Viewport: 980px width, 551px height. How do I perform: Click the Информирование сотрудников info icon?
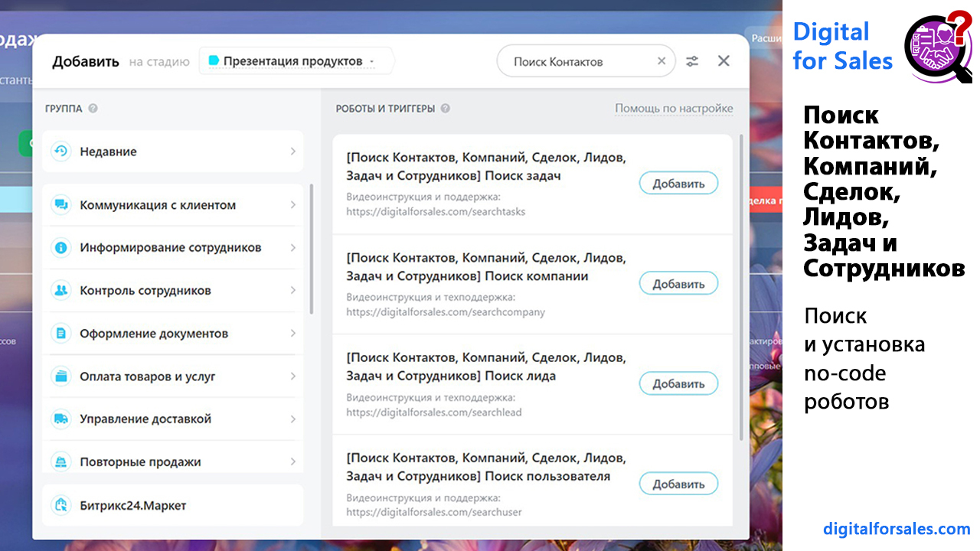[x=60, y=248]
